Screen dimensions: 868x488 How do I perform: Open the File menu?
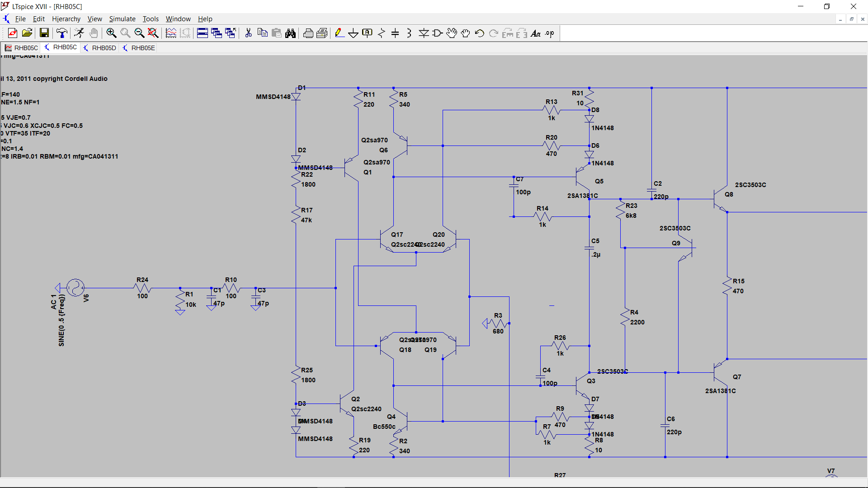click(x=20, y=19)
